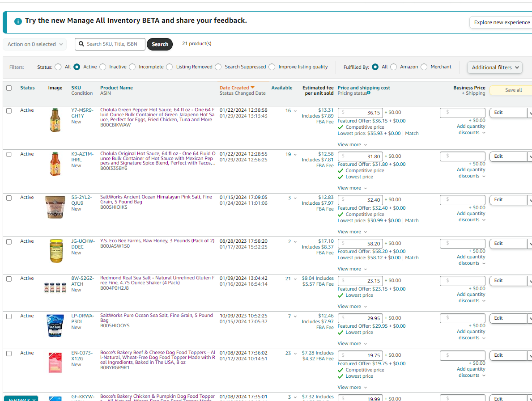The image size is (532, 401).
Task: Click Edit for Redmond Real Sea Salt row
Action: click(x=508, y=281)
